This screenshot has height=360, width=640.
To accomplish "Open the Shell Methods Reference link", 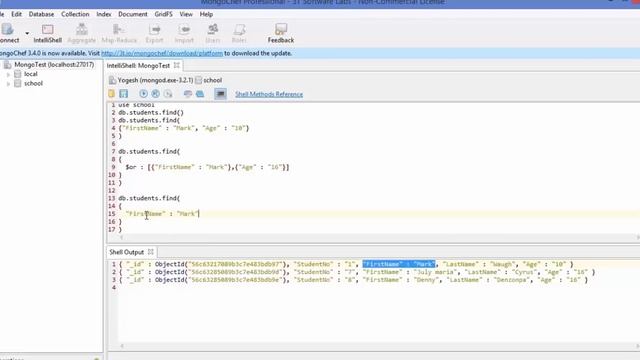I will pos(269,94).
